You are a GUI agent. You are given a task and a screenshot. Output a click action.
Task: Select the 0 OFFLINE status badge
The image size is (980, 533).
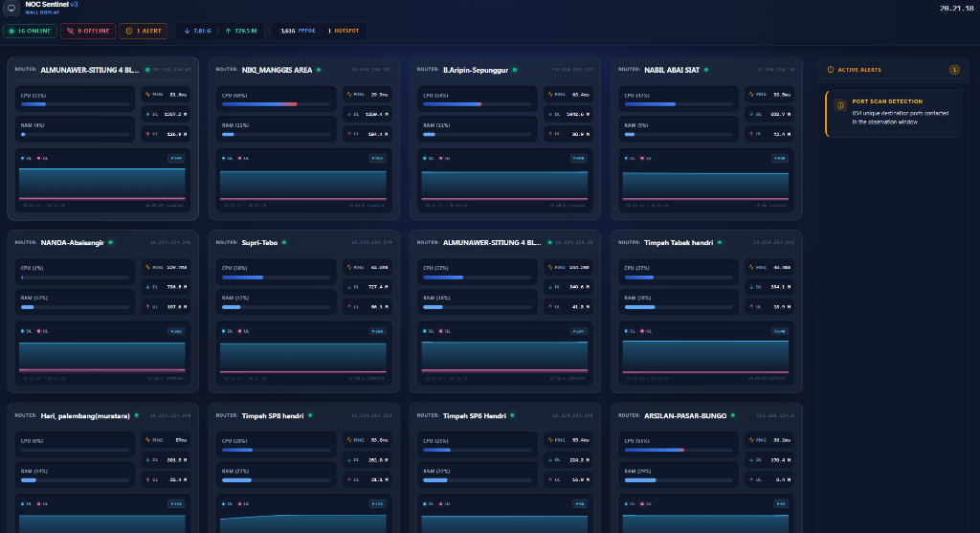[88, 31]
